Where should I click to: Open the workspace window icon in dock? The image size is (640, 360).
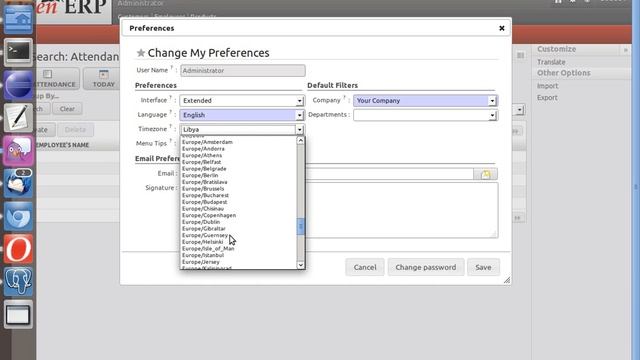pos(18,315)
